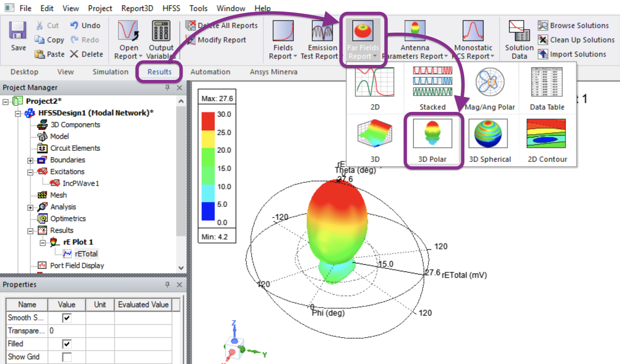Select the 3D rectangular plot type

point(375,140)
